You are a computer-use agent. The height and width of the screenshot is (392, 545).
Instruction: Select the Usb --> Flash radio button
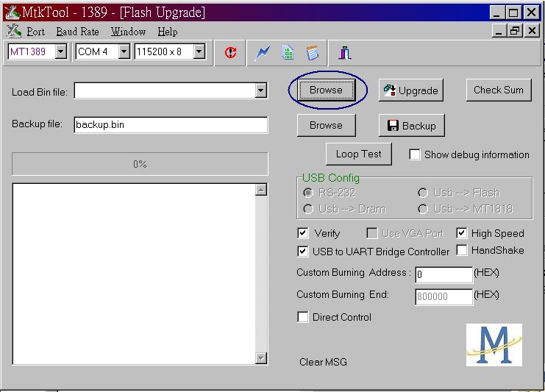click(423, 193)
